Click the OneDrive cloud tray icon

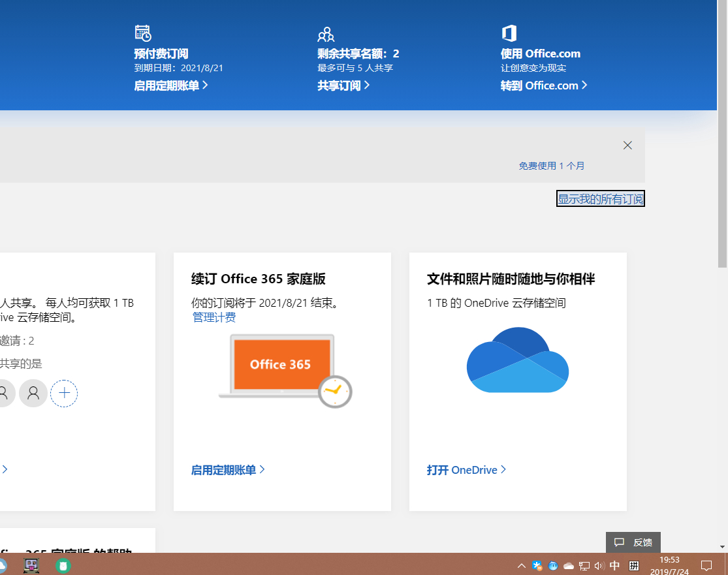point(569,566)
